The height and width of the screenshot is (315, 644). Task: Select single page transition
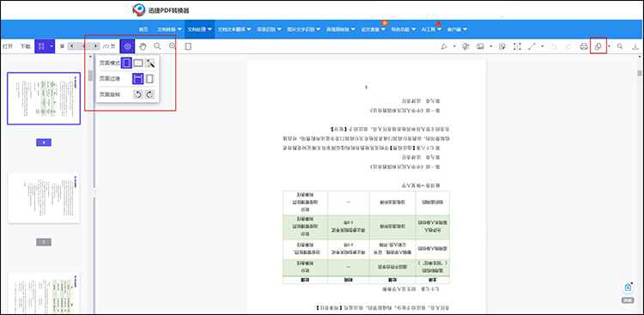tap(150, 79)
